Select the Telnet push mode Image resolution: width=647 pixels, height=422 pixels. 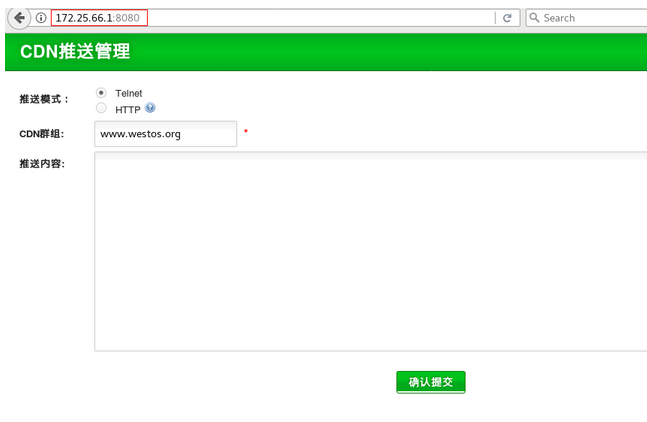[x=101, y=92]
